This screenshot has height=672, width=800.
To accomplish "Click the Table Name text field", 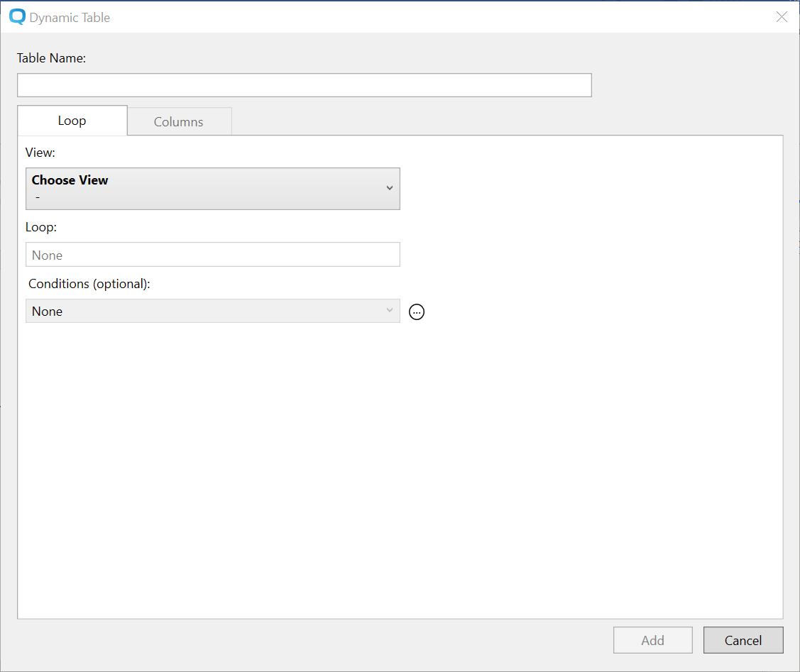I will click(304, 85).
